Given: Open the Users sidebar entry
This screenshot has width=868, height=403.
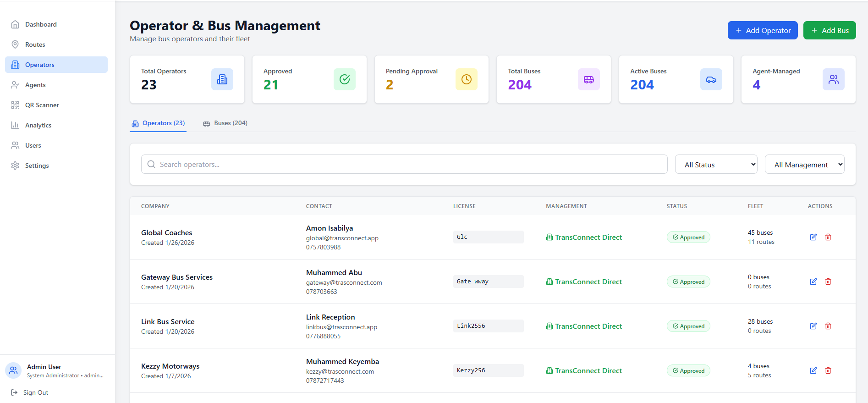Looking at the screenshot, I should click(x=56, y=145).
